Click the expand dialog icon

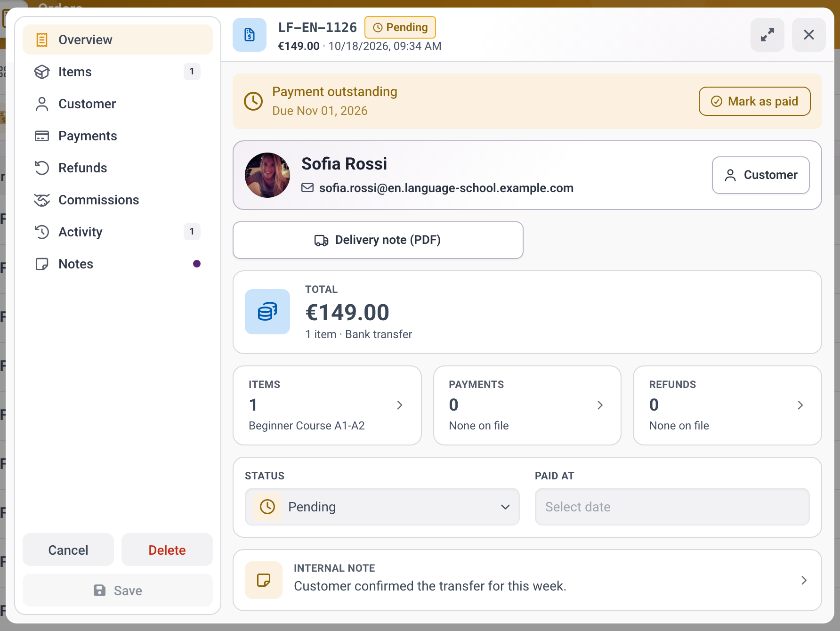click(767, 35)
